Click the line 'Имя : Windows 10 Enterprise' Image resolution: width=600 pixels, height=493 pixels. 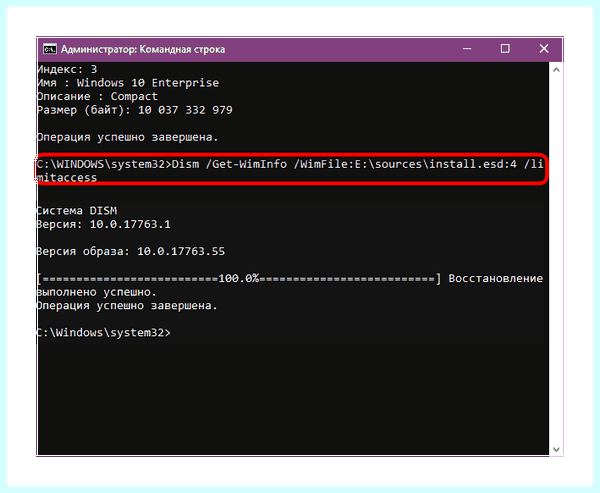coord(128,83)
